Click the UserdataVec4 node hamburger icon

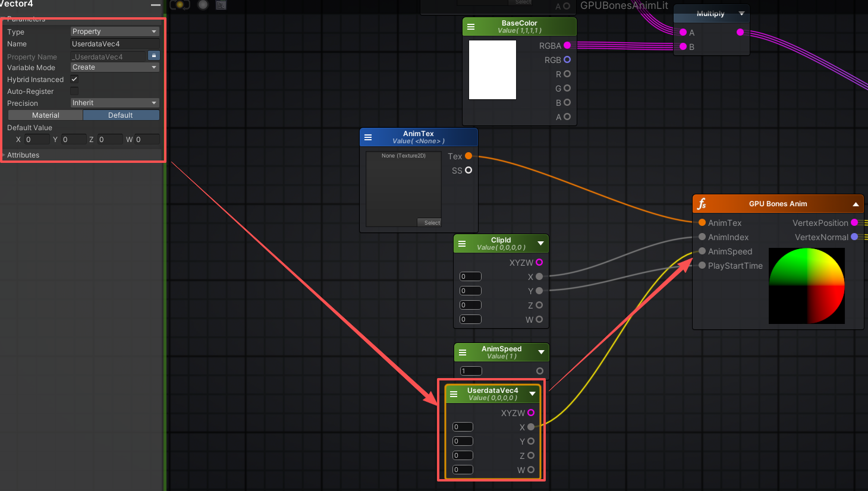pos(454,394)
